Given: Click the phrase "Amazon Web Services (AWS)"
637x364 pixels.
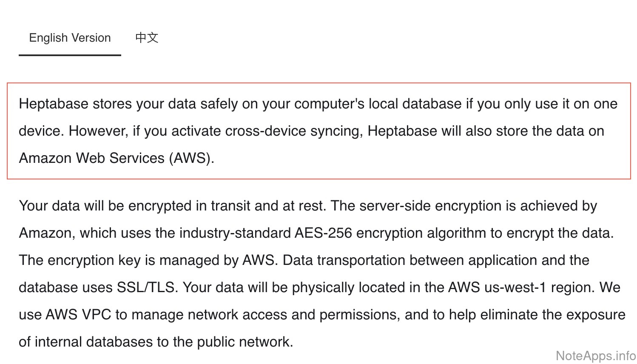Looking at the screenshot, I should (115, 158).
